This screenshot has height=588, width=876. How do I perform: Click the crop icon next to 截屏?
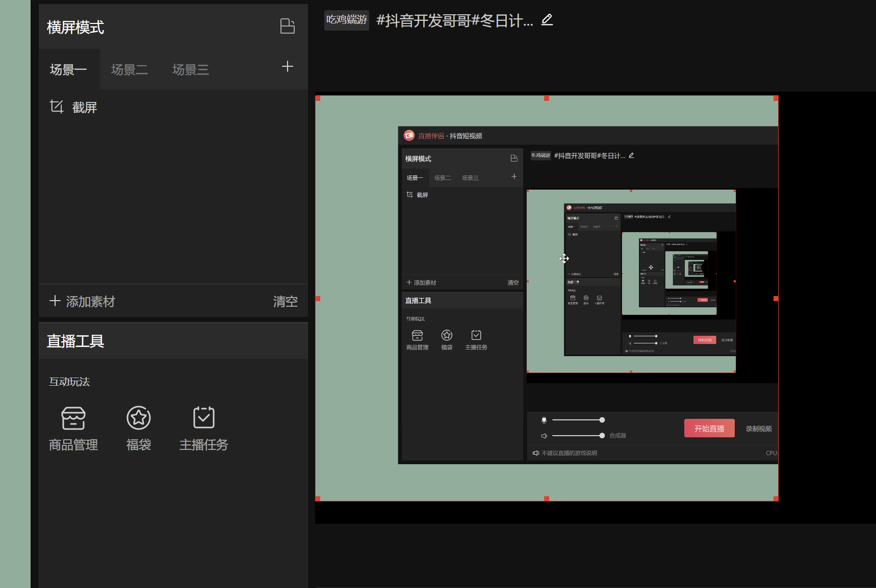(x=56, y=107)
